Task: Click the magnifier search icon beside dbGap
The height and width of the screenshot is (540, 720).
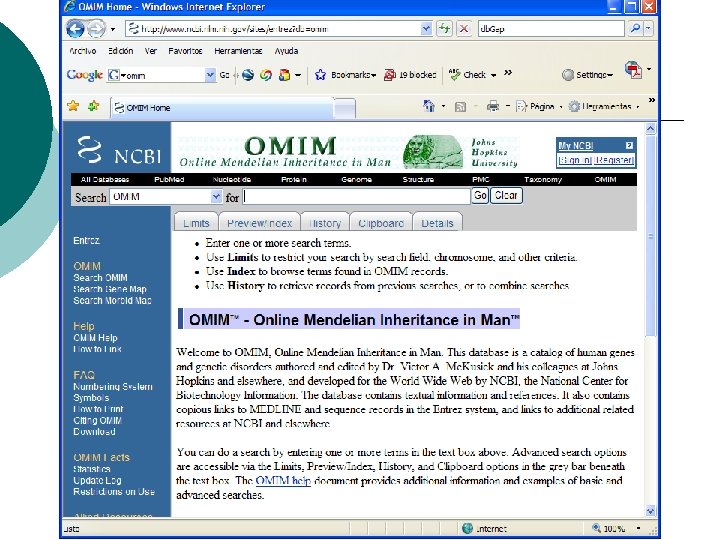Action: click(x=636, y=28)
